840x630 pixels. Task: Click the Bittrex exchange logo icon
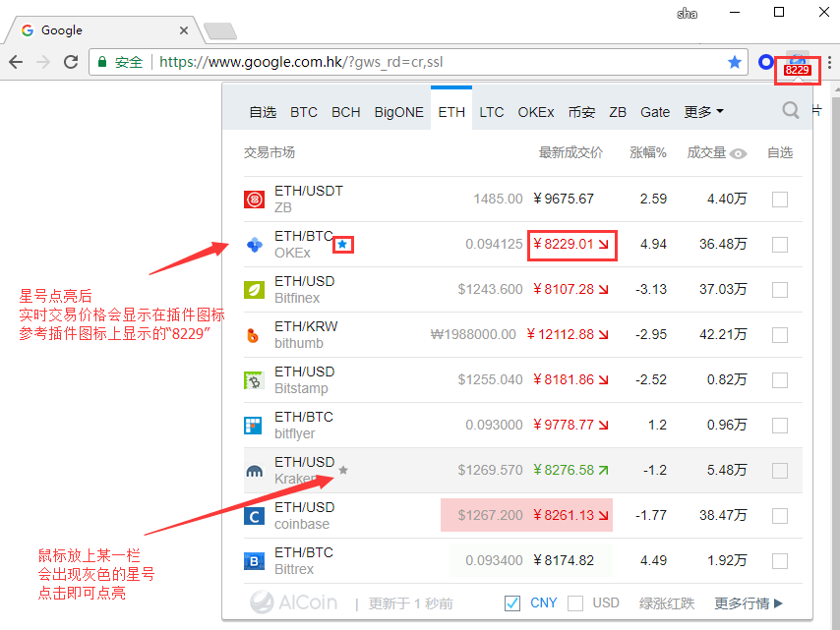[x=254, y=561]
